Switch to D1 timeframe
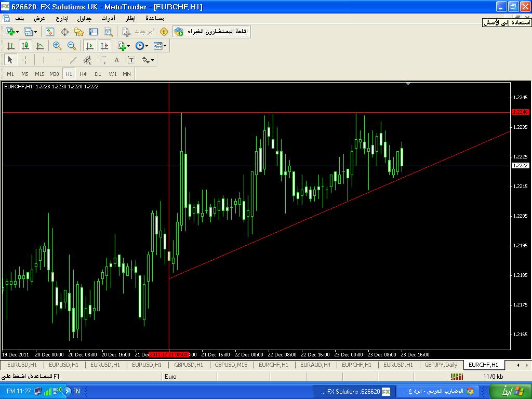Screen dimensions: 532x399 [x=98, y=74]
